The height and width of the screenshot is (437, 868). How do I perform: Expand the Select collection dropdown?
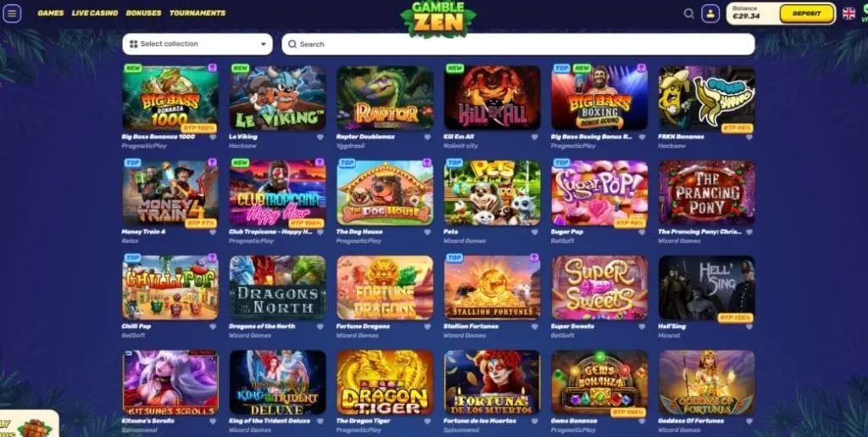pos(198,44)
